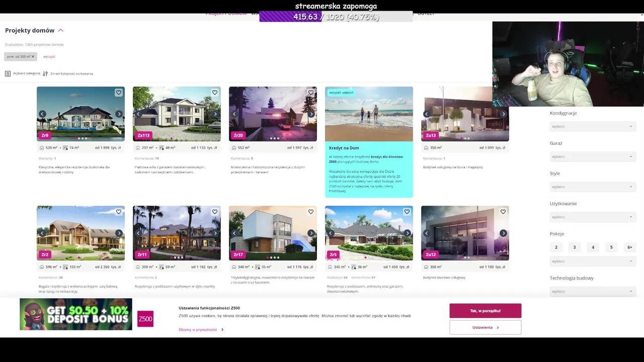The height and width of the screenshot is (362, 644).
Task: Select 3 rooms in Pokoje
Action: tap(575, 247)
